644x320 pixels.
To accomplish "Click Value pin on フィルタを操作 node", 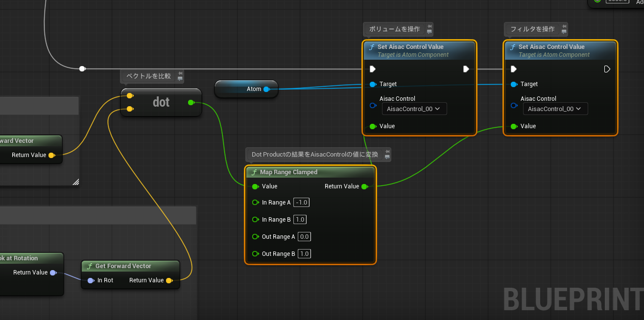I will coord(514,126).
